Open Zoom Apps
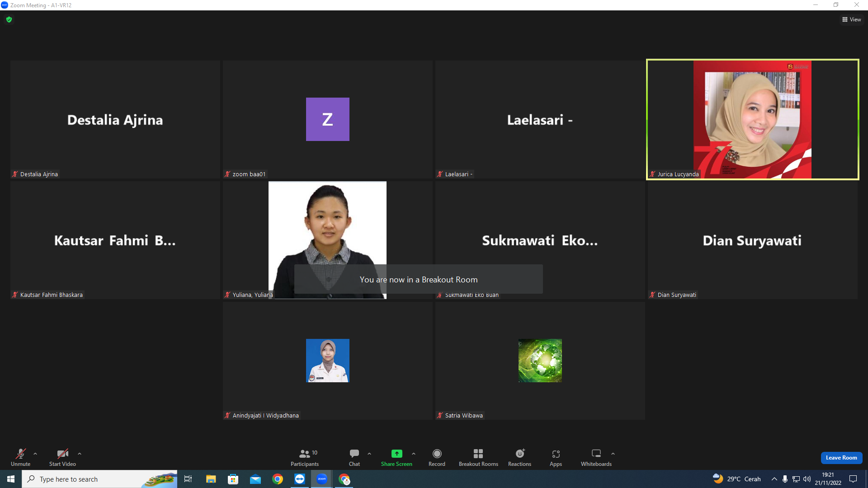The image size is (868, 488). click(x=556, y=457)
